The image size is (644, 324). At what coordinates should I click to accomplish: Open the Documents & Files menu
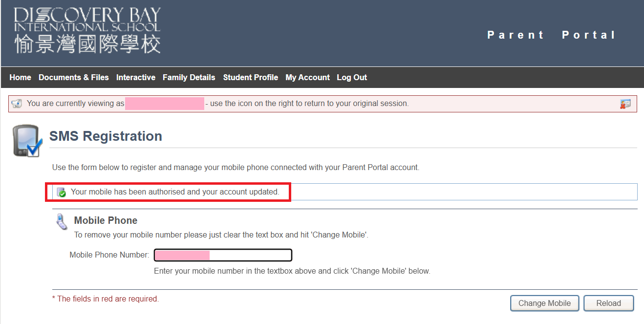pos(74,77)
